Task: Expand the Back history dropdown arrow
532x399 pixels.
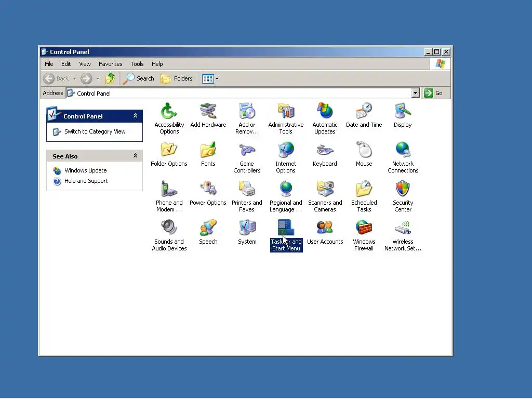Action: click(x=74, y=79)
